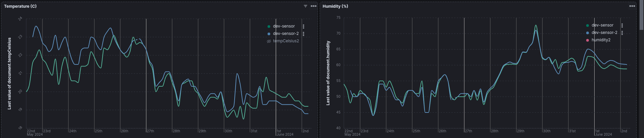Click '29th' tick label on Humidity chart
644x138 pixels.
coord(521,131)
